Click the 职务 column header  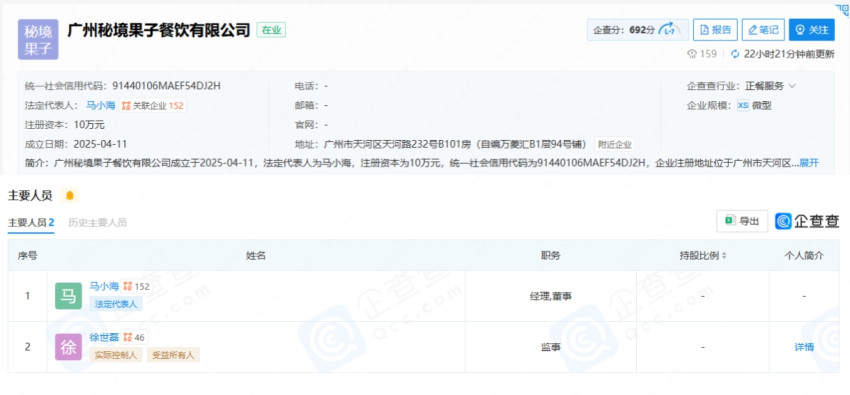(550, 256)
